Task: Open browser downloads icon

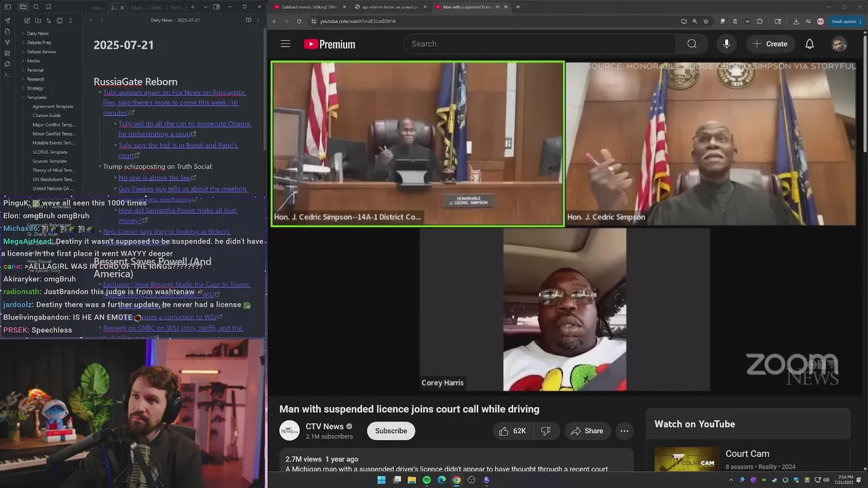Action: (796, 22)
